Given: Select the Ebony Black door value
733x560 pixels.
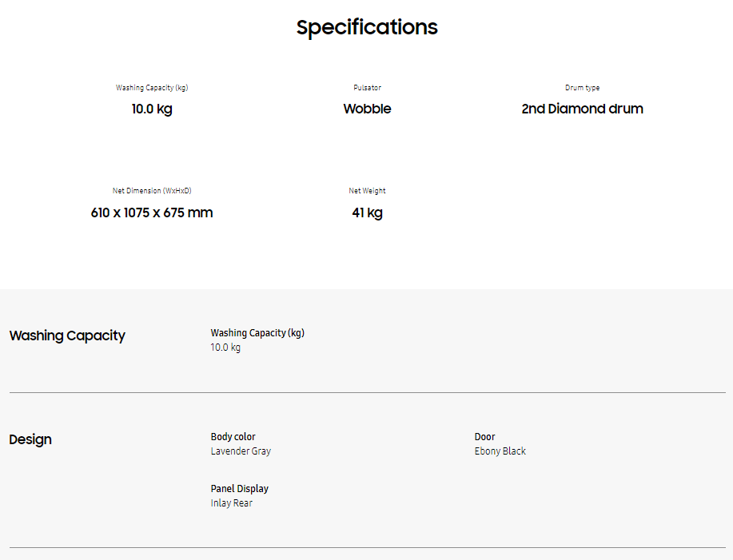Looking at the screenshot, I should click(500, 451).
